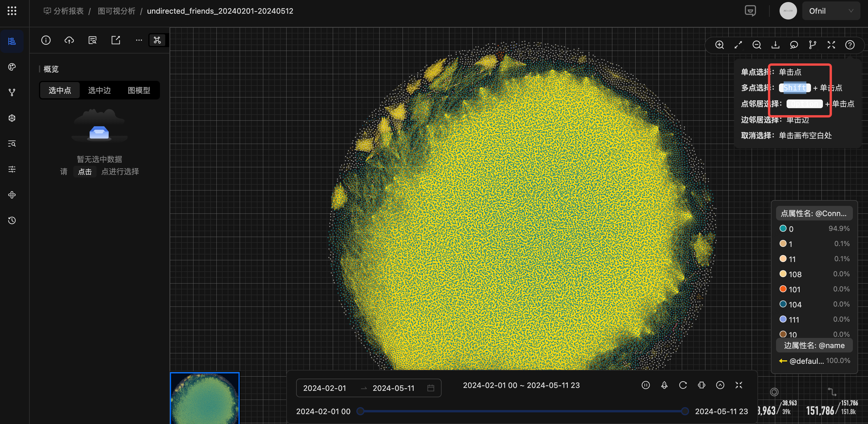Zoom in on the graph canvas
The height and width of the screenshot is (424, 868).
pos(719,45)
